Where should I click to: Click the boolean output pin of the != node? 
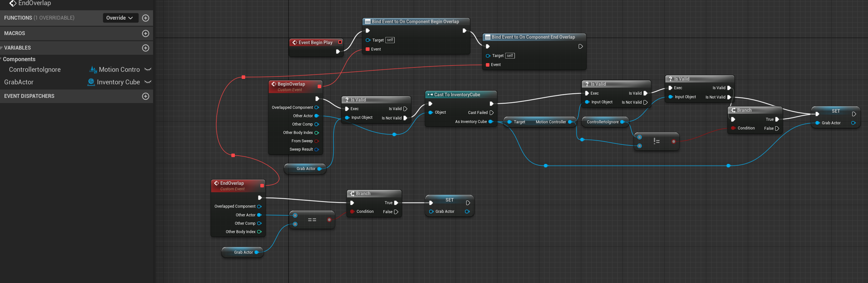pos(674,142)
